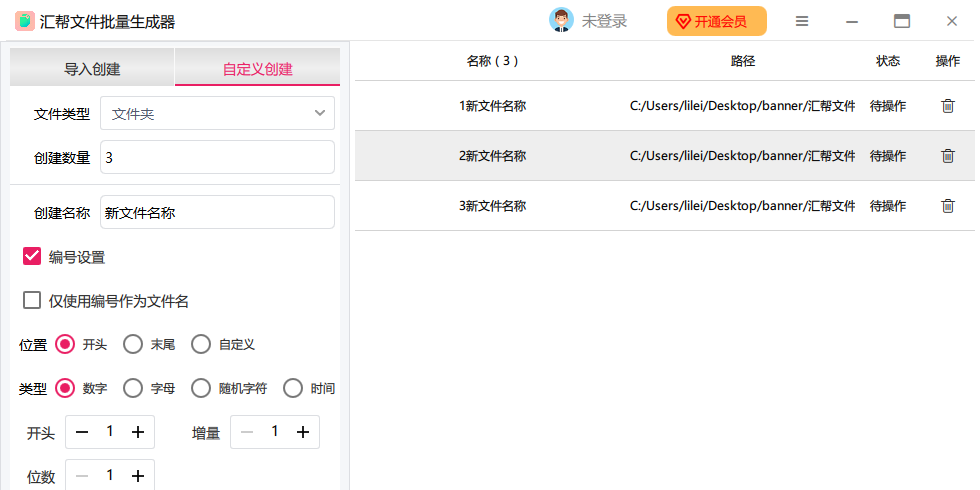
Task: Click the 开通会员 button
Action: tap(716, 21)
